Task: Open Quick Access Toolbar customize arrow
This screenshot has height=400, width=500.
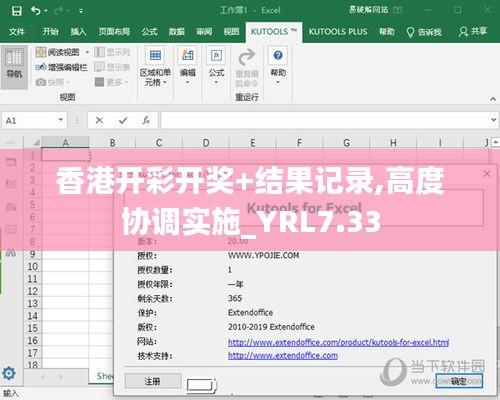Action: 81,11
